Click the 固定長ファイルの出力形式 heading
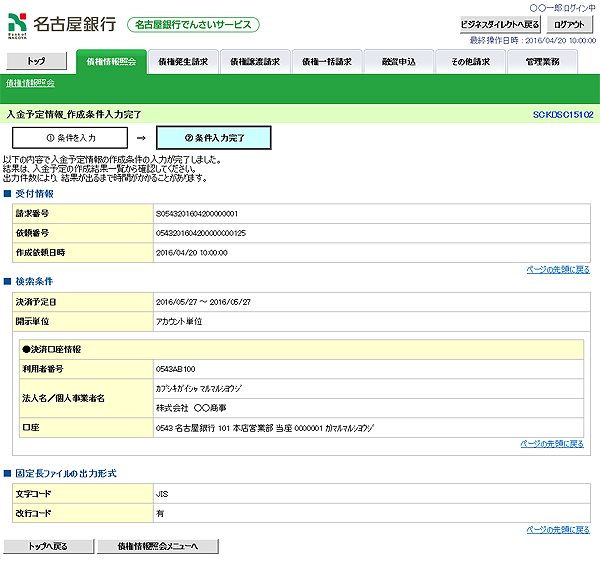This screenshot has height=562, width=600. 66,474
